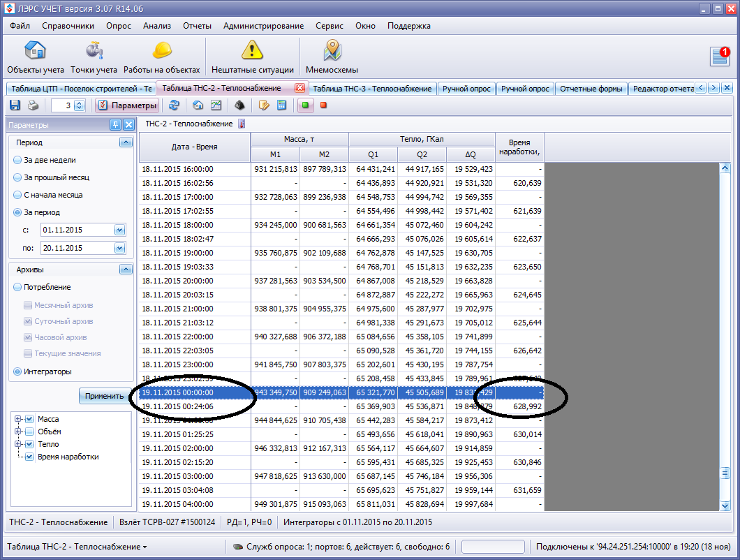Open the Поддержка menu

(408, 26)
